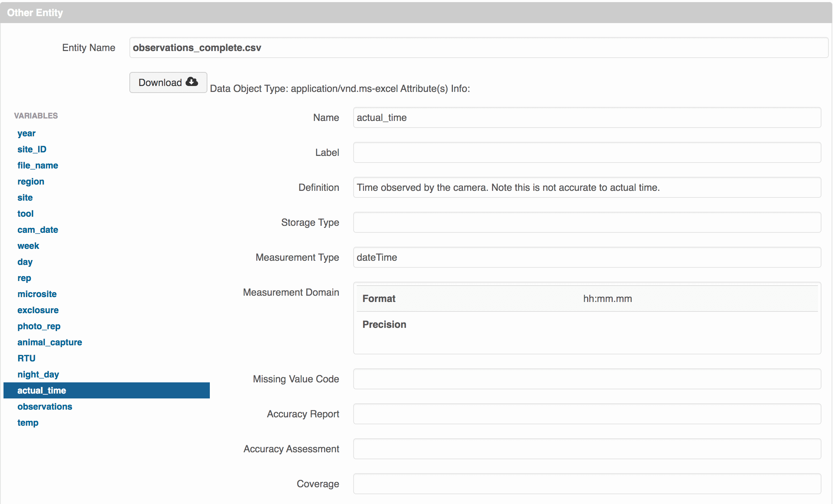Open the temp variable

coord(28,423)
